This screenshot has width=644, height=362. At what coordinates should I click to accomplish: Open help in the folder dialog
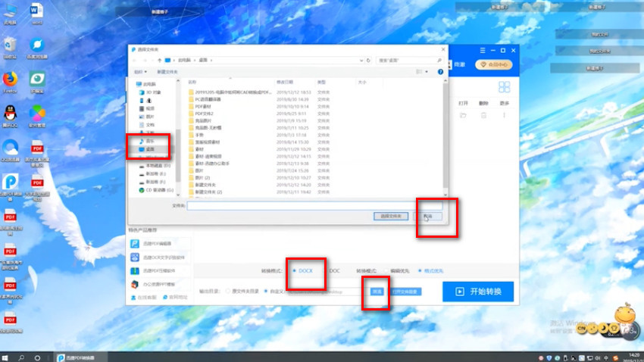pyautogui.click(x=440, y=72)
